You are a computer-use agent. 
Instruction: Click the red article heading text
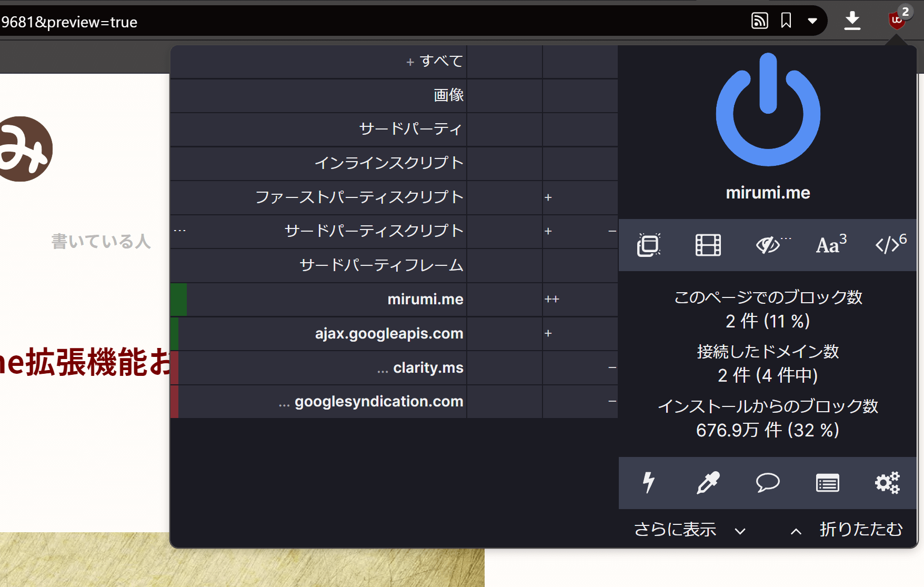[x=85, y=362]
